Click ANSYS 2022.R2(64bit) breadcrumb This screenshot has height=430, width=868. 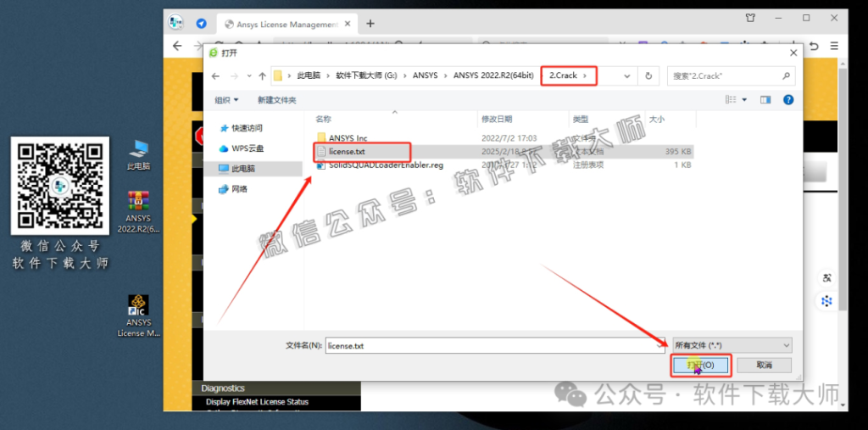coord(493,76)
